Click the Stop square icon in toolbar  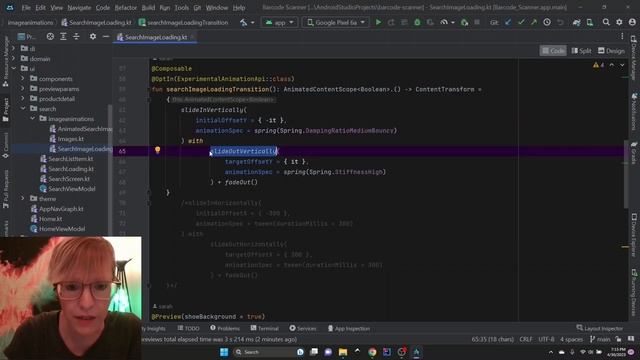click(477, 22)
